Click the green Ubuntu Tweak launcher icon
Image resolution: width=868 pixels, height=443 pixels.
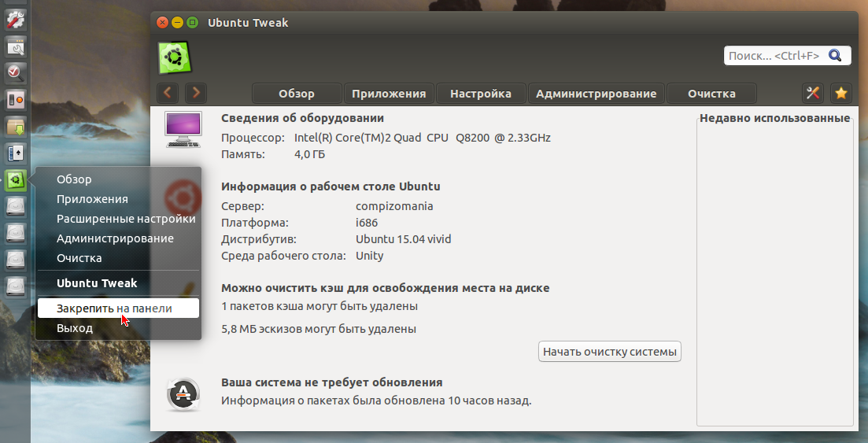point(16,180)
